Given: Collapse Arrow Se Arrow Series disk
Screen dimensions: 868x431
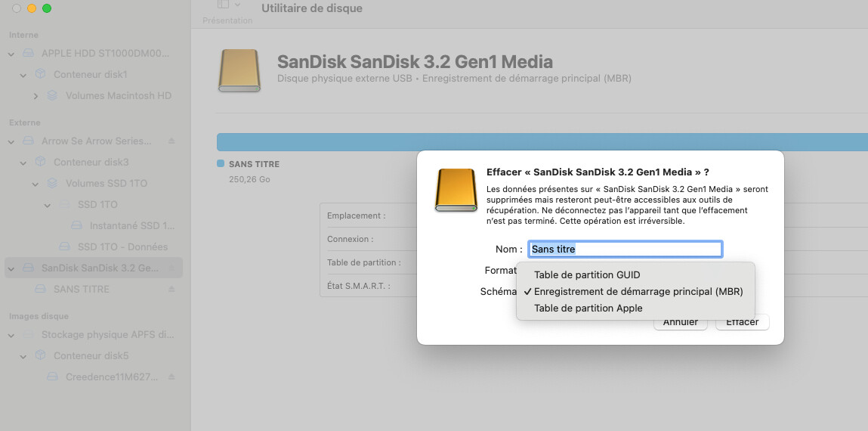Looking at the screenshot, I should coord(11,141).
